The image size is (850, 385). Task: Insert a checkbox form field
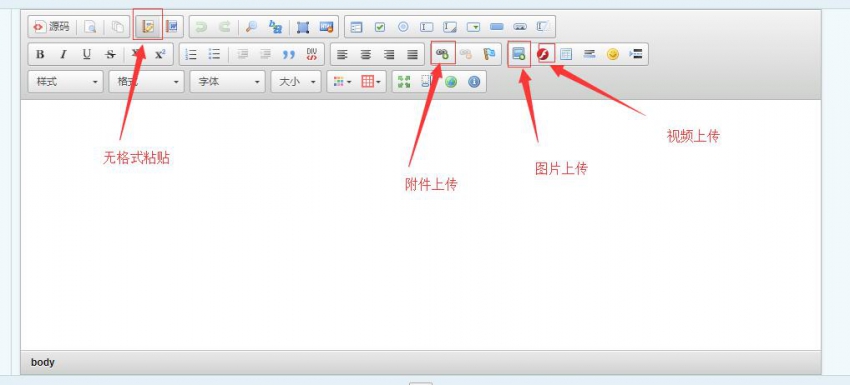tap(379, 27)
